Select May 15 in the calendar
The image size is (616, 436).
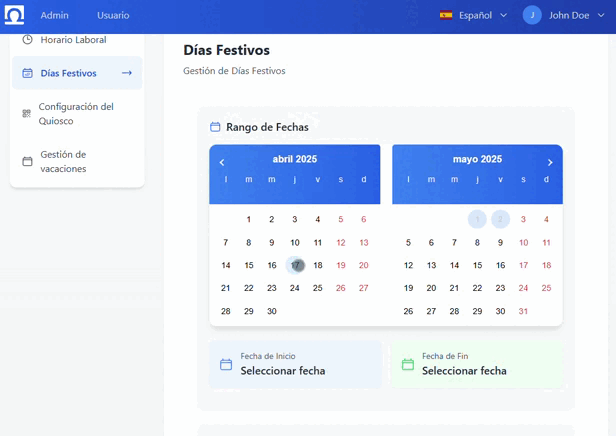point(477,265)
